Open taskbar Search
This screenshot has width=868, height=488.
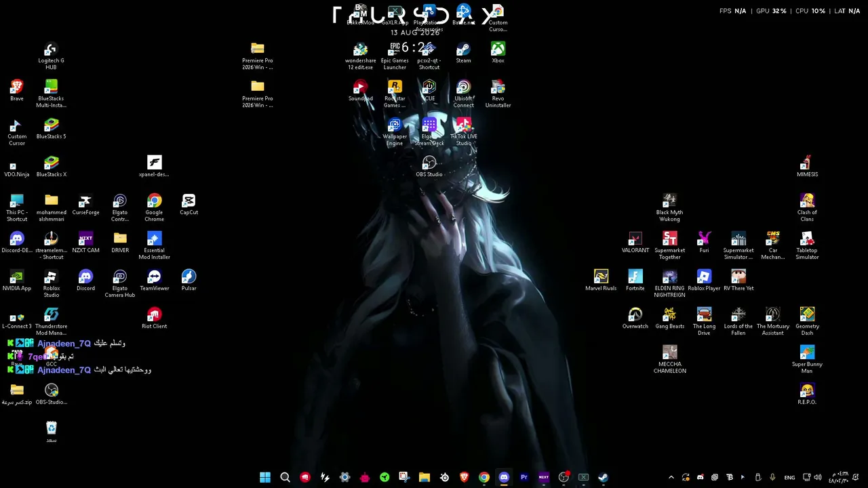285,477
